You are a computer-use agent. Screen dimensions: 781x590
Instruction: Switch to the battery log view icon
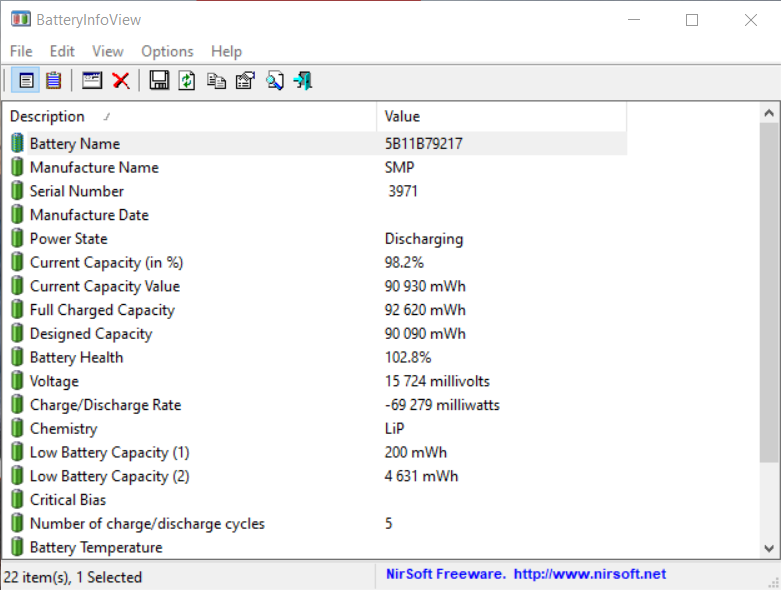click(53, 80)
